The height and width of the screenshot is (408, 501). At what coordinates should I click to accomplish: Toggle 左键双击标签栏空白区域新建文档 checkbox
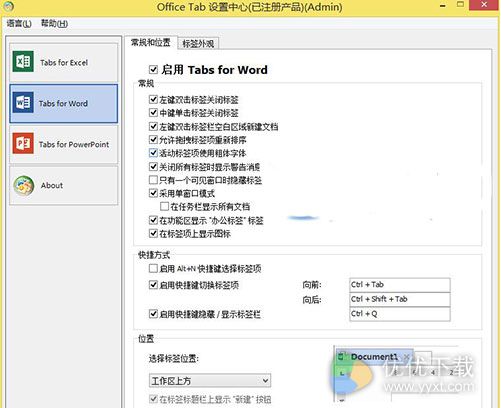click(x=153, y=126)
